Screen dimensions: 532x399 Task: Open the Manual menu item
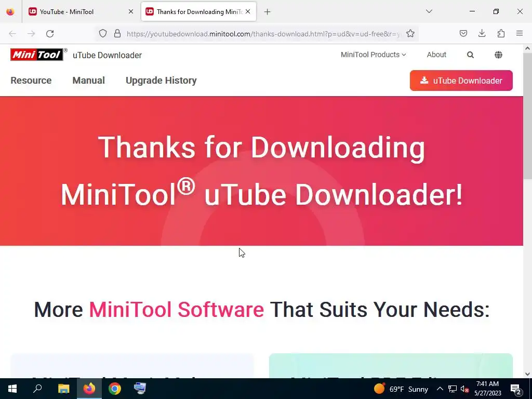[88, 81]
